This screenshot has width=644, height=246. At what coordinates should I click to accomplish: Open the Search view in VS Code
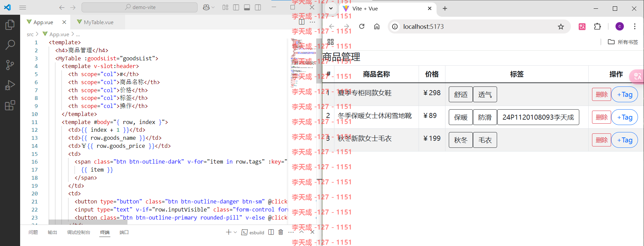coord(10,45)
